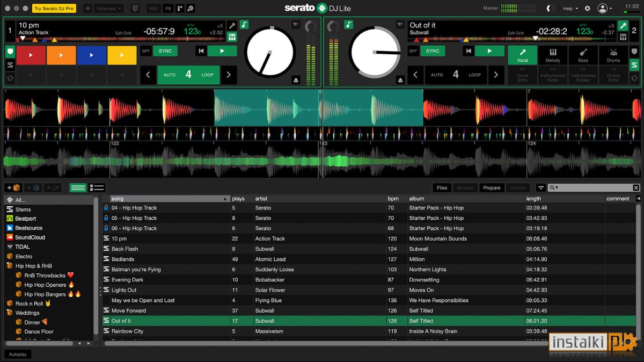Screen dimensions: 644x362
Task: Toggle the Bass stem pad
Action: [583, 55]
